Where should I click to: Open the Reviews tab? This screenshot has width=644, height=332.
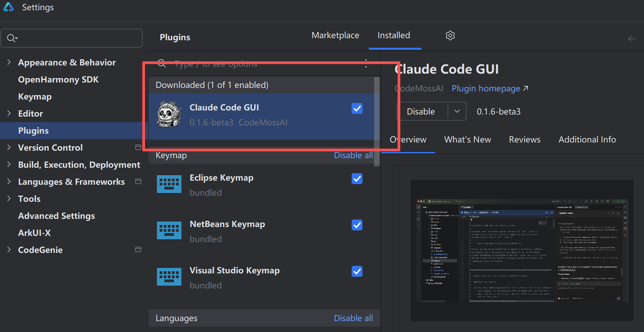525,139
